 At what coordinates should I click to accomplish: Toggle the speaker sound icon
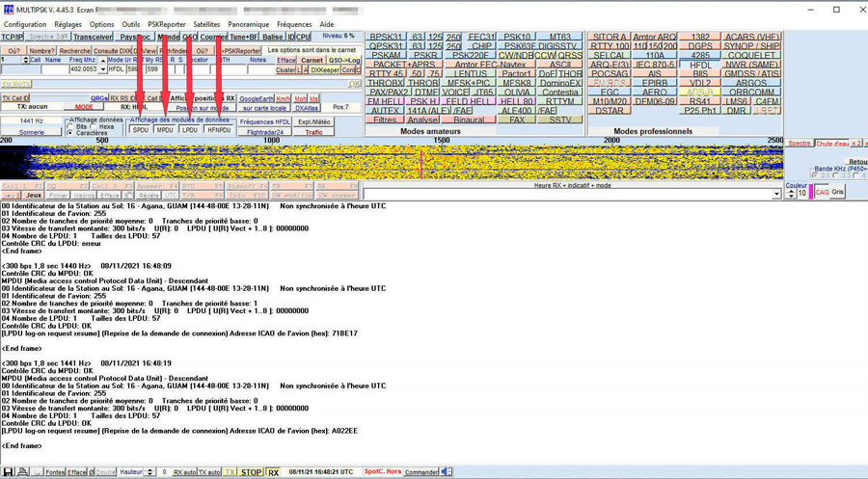pyautogui.click(x=447, y=472)
